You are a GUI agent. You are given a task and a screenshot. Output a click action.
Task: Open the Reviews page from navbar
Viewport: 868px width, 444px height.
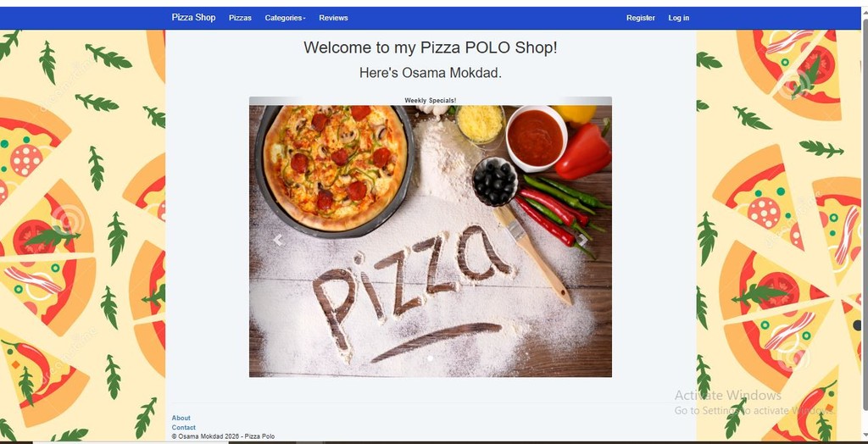(333, 18)
